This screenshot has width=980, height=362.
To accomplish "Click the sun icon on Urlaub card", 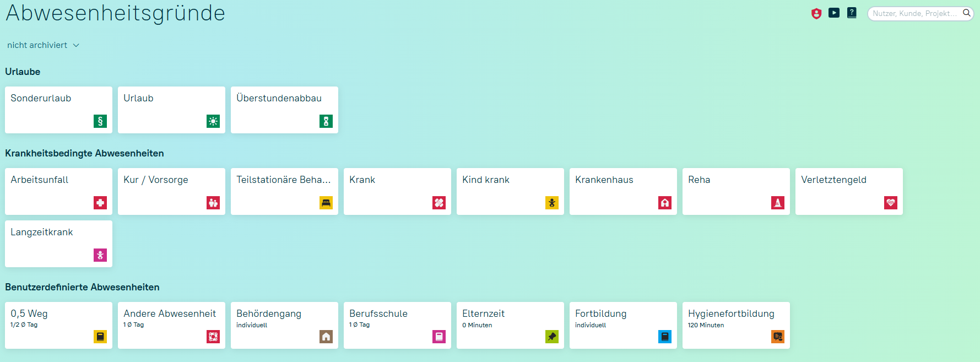I will click(213, 121).
